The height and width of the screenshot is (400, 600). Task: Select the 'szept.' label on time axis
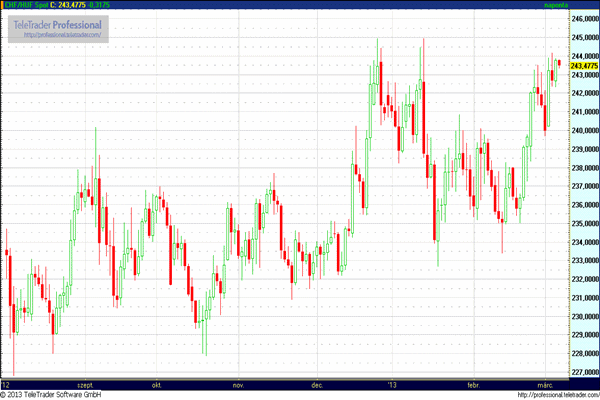pos(84,384)
